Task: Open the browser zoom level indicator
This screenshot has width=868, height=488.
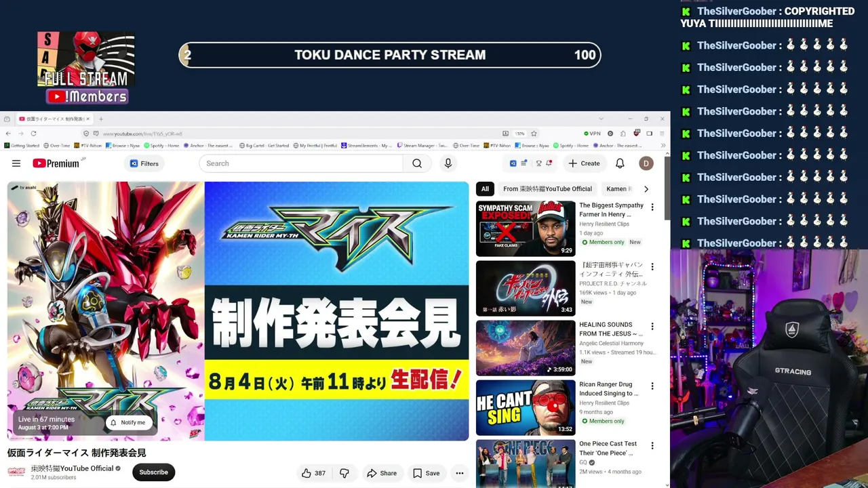Action: click(x=519, y=134)
